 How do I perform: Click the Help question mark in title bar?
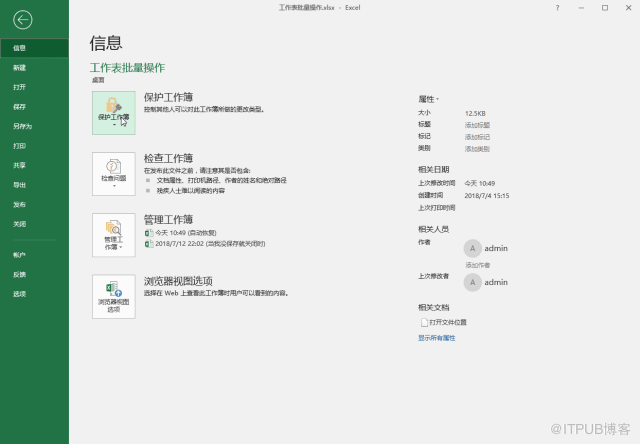click(x=557, y=7)
